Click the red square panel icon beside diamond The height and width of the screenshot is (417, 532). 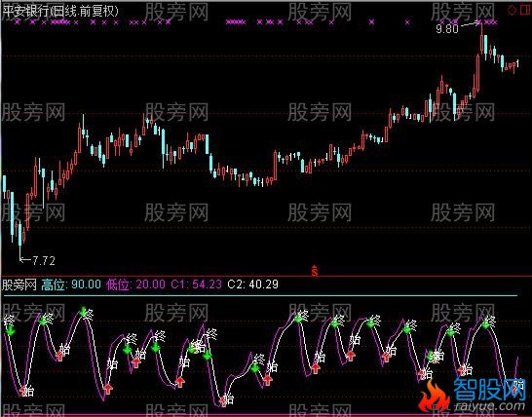tap(526, 10)
